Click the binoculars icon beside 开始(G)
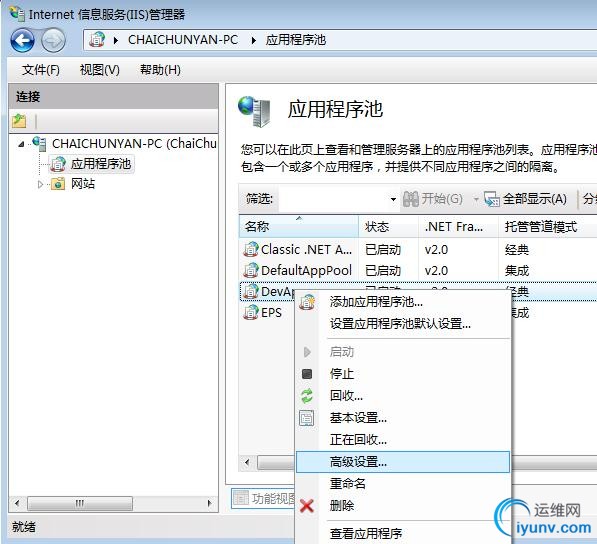This screenshot has height=544, width=597. [410, 199]
